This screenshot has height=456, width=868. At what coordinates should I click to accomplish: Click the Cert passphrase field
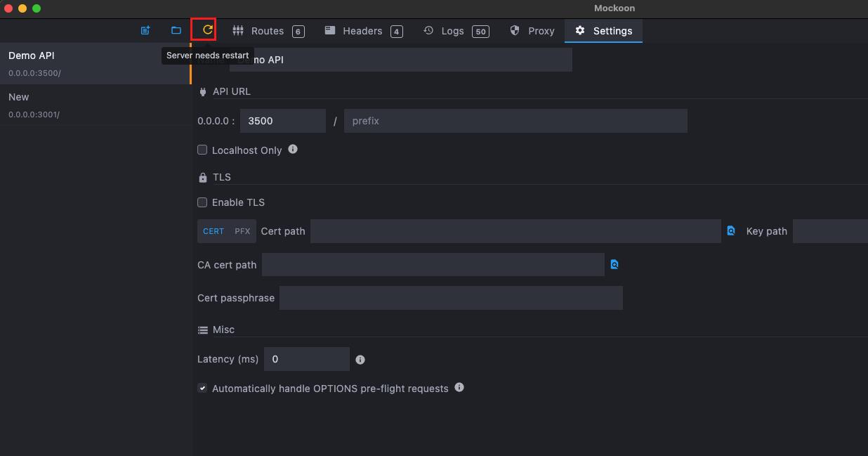451,298
